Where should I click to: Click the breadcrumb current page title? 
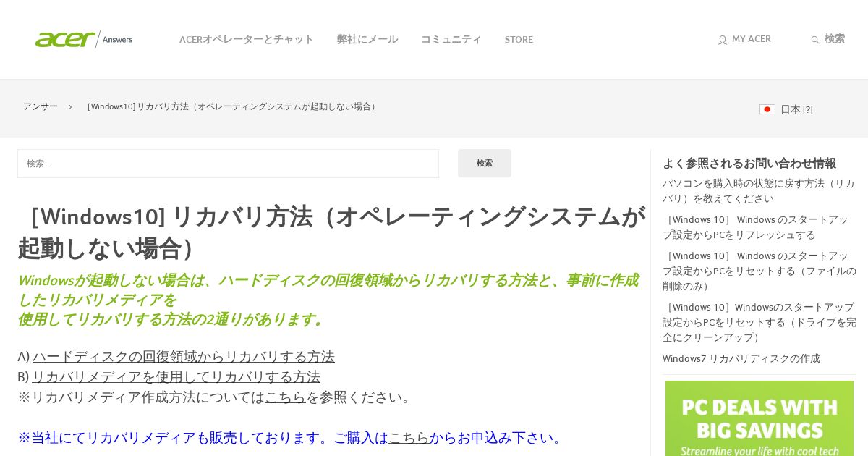[x=231, y=106]
